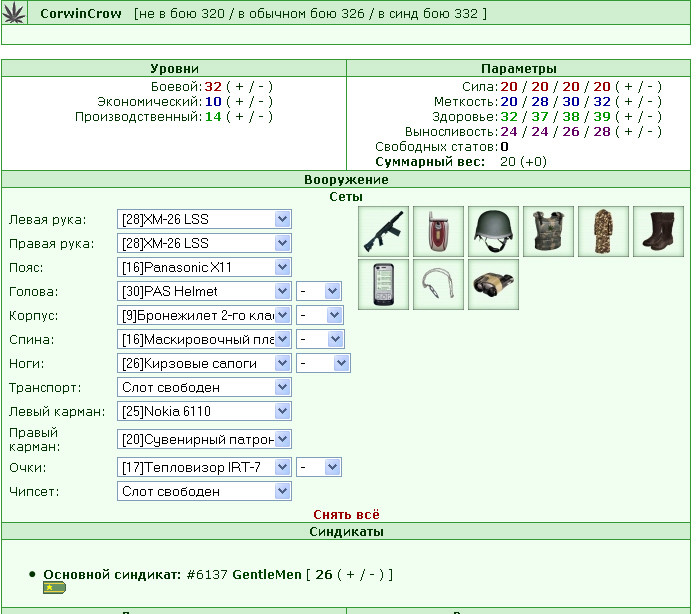The image size is (696, 614).
Task: Click the red flip phone item icon
Action: (438, 231)
